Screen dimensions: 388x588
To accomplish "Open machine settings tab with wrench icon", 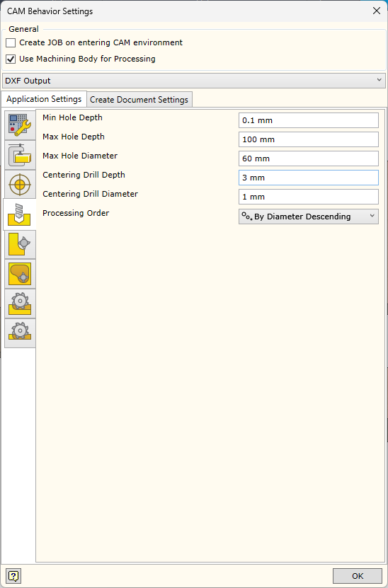I will point(20,126).
